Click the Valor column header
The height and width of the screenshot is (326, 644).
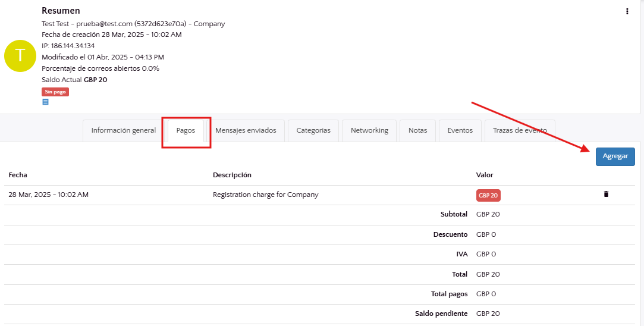[x=485, y=175]
